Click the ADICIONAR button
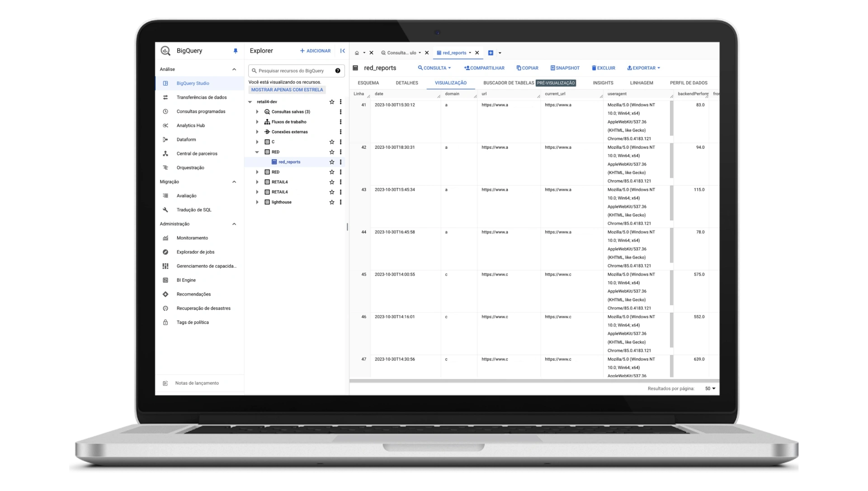The image size is (868, 491). [315, 51]
